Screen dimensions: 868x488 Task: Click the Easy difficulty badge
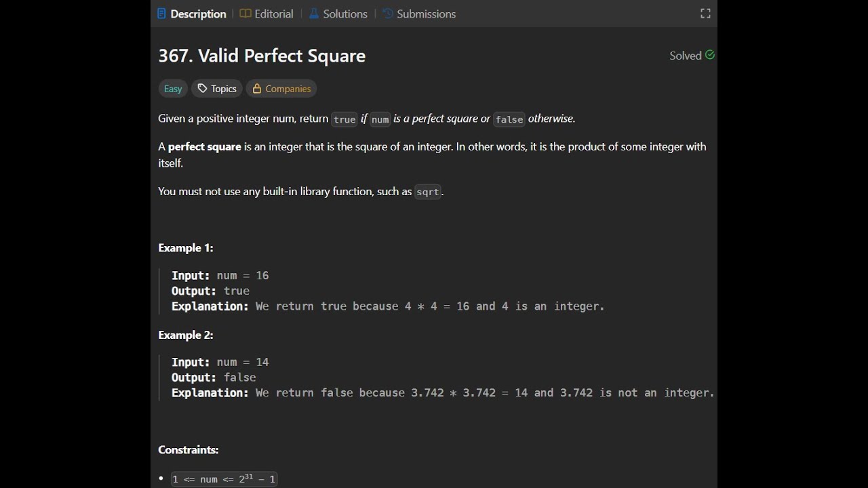point(173,89)
